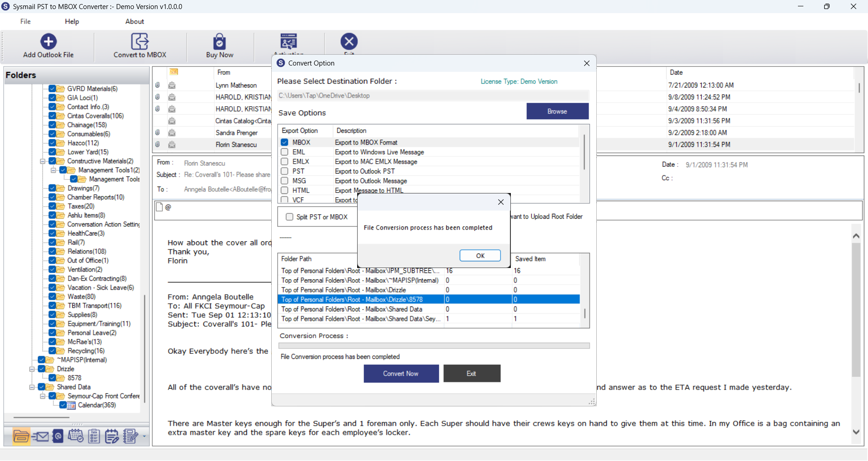Open the Help menu
Viewport: 868px width, 461px height.
[72, 21]
